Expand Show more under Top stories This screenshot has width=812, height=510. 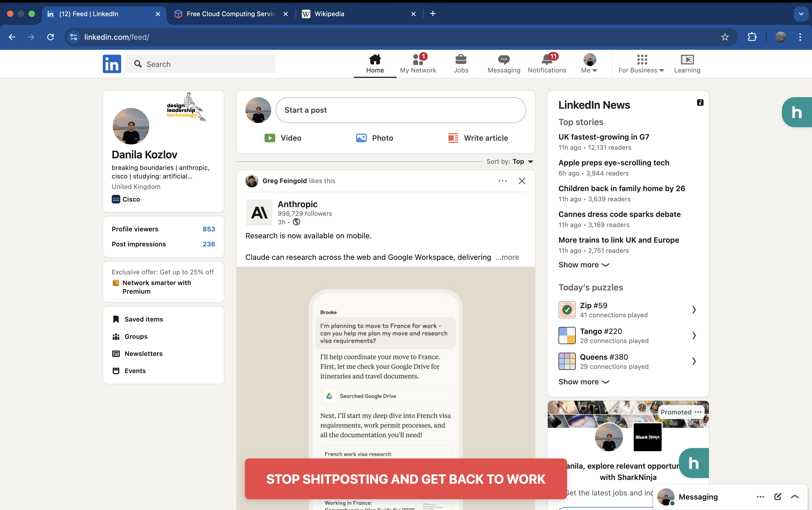click(583, 265)
